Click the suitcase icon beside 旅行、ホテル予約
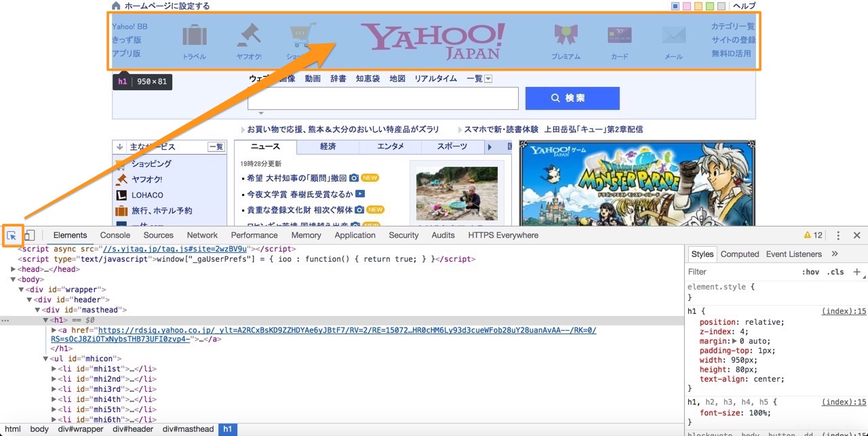The width and height of the screenshot is (868, 436). coord(121,211)
